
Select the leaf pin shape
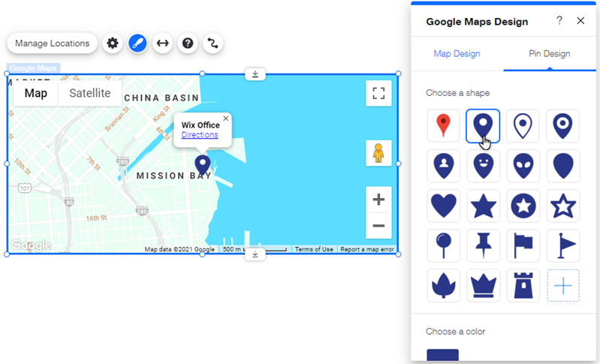[443, 286]
